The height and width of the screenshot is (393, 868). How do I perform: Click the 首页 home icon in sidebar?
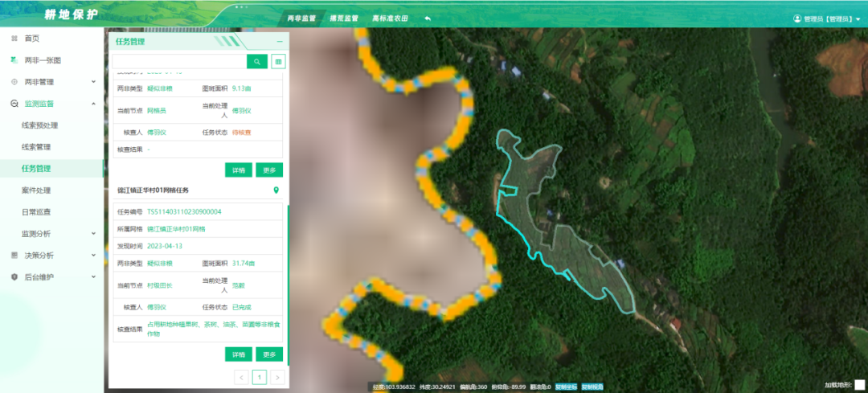[x=14, y=39]
